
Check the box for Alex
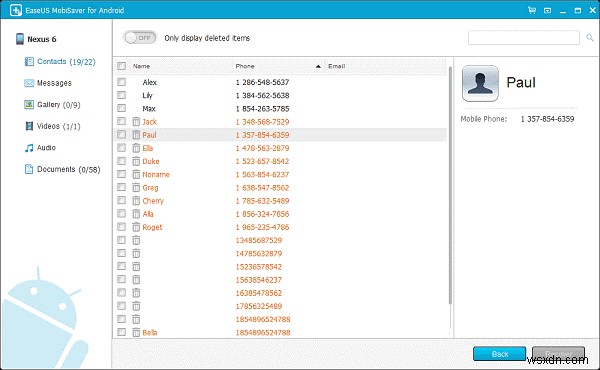[x=121, y=82]
